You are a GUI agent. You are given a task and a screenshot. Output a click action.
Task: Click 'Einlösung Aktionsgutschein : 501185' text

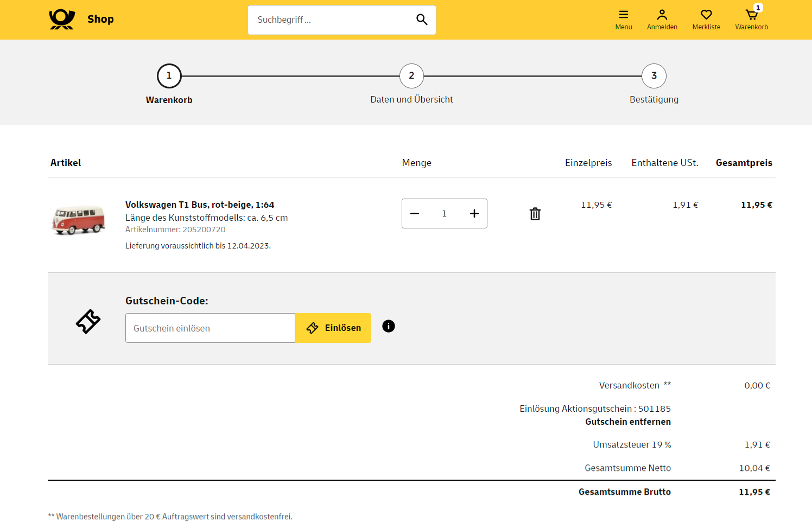pos(595,409)
